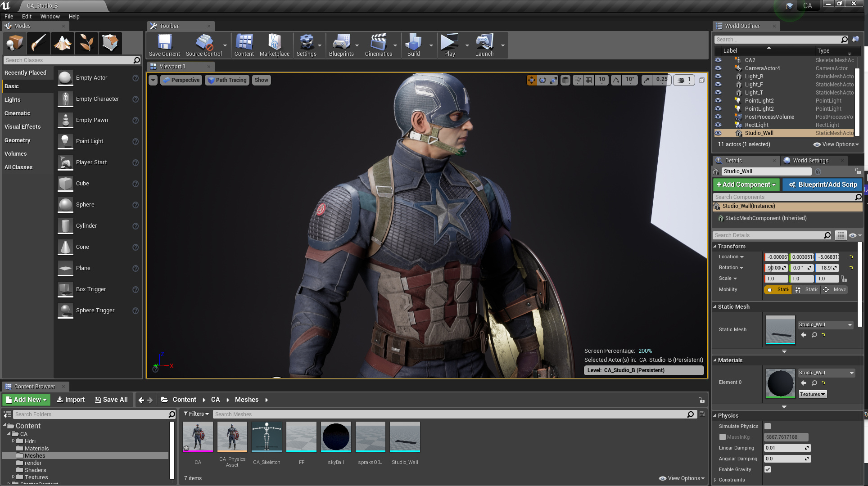Open the Filters dropdown in Content Browser
Viewport: 868px width, 486px height.
(x=196, y=414)
